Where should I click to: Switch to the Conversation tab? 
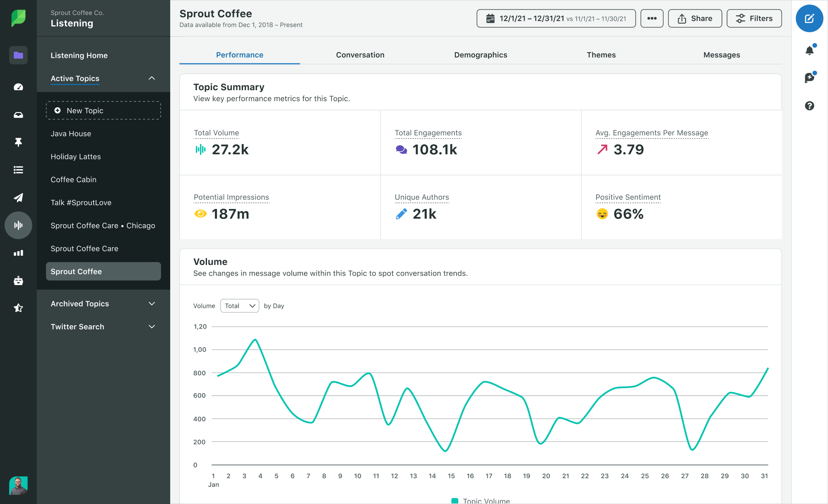click(360, 54)
